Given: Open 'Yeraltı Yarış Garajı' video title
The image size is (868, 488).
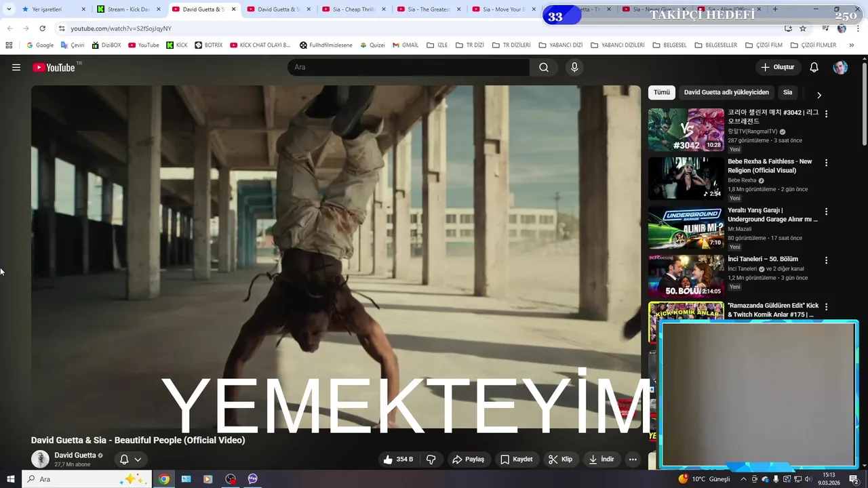Looking at the screenshot, I should (x=772, y=215).
